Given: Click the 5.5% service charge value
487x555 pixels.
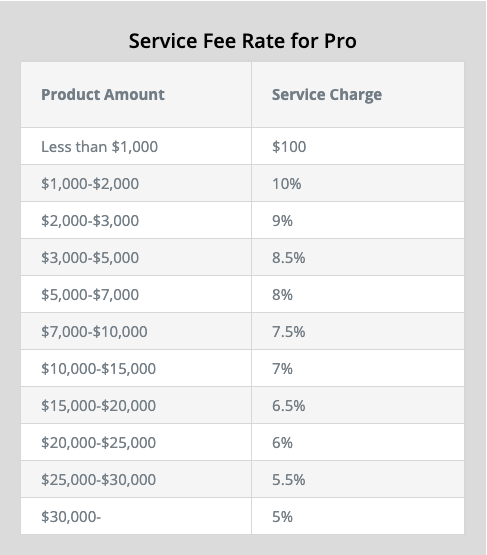Looking at the screenshot, I should tap(288, 480).
